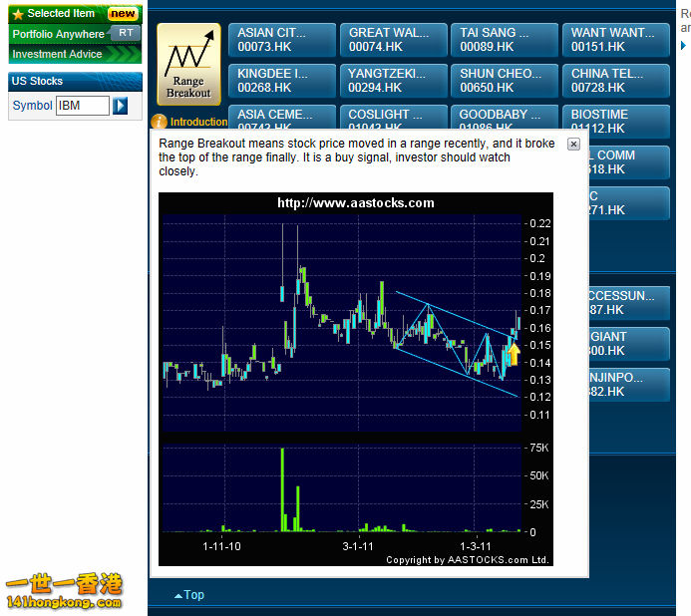This screenshot has width=691, height=616.
Task: Open the partially hidden COMM stock tile
Action: (x=629, y=162)
